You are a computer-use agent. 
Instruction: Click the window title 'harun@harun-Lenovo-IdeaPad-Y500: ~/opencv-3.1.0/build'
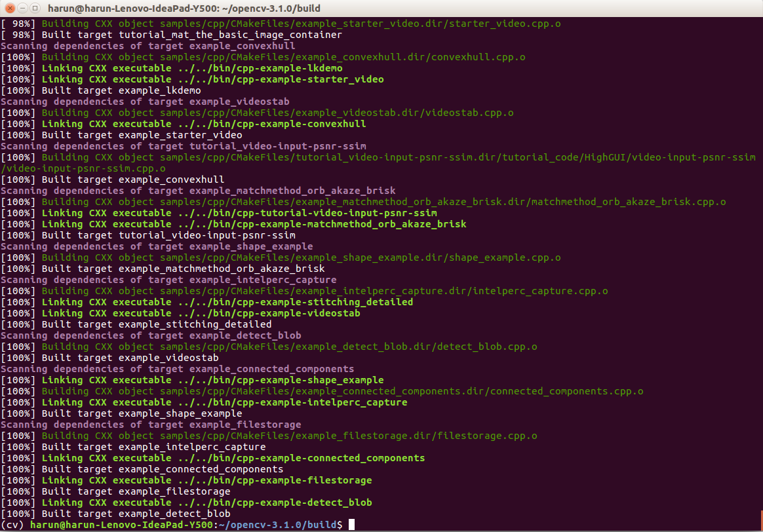[x=184, y=9]
